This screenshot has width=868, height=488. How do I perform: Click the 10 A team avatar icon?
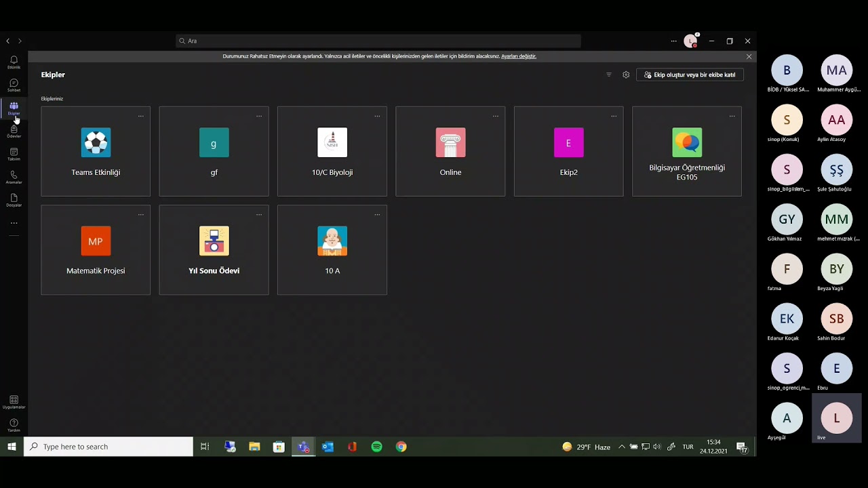pyautogui.click(x=332, y=241)
